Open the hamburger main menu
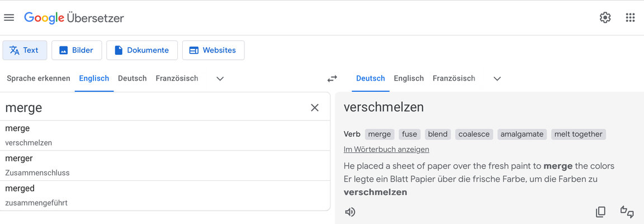Image resolution: width=644 pixels, height=224 pixels. pyautogui.click(x=9, y=18)
